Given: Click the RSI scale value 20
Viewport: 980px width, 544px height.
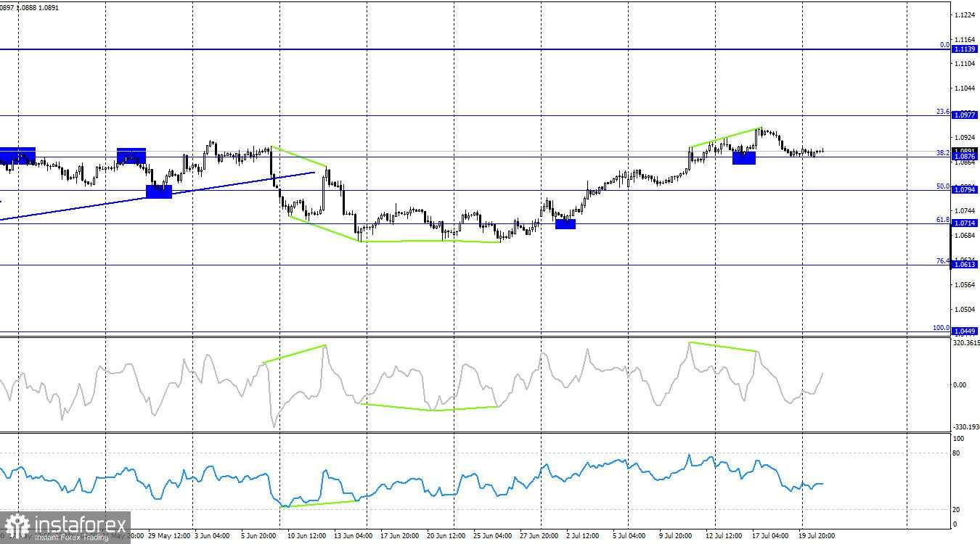Looking at the screenshot, I should coord(957,509).
